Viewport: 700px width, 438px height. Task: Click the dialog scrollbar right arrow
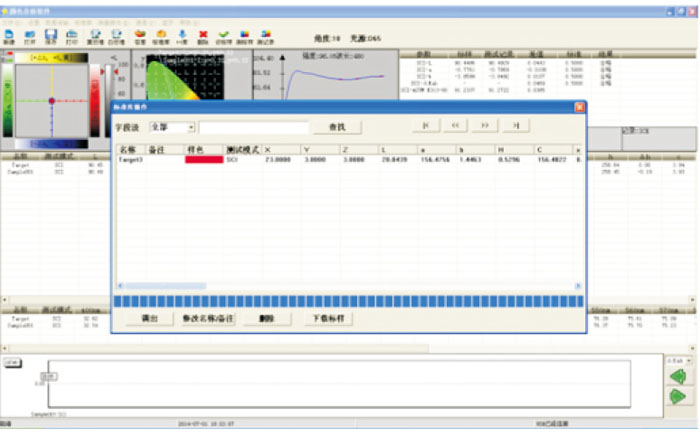click(x=578, y=286)
